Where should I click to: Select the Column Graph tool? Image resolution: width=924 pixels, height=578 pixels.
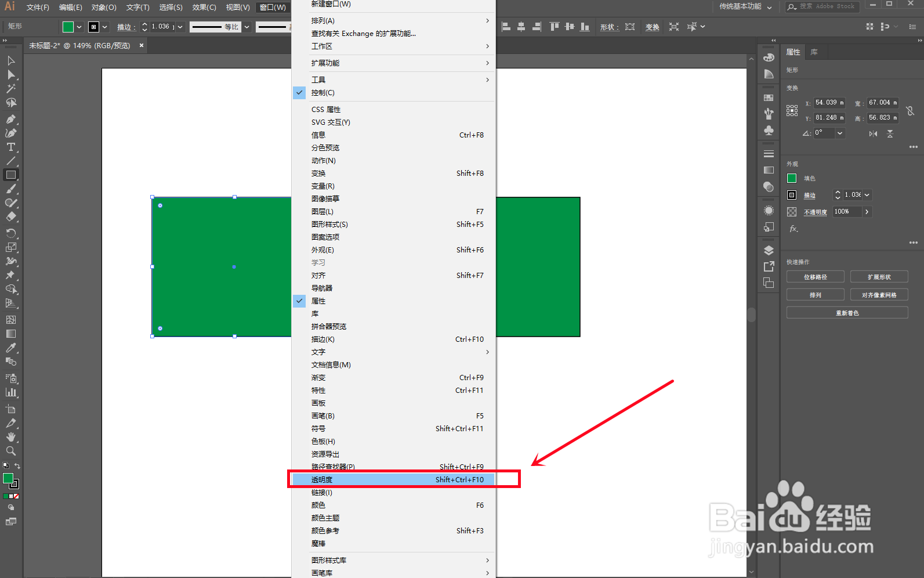[10, 392]
